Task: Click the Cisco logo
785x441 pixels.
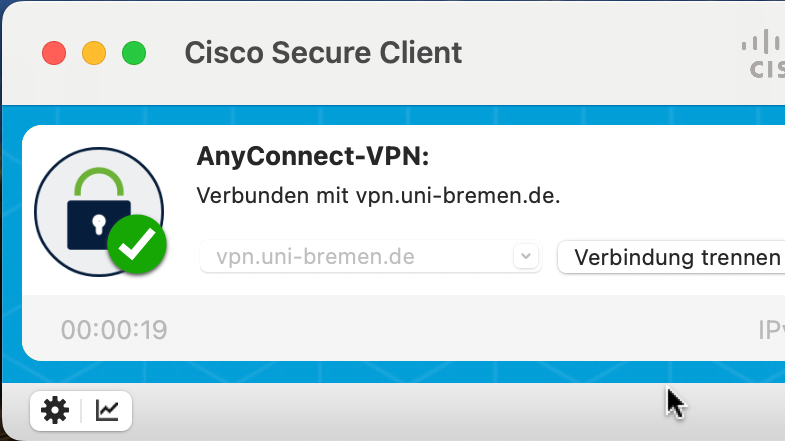Action: click(x=763, y=53)
